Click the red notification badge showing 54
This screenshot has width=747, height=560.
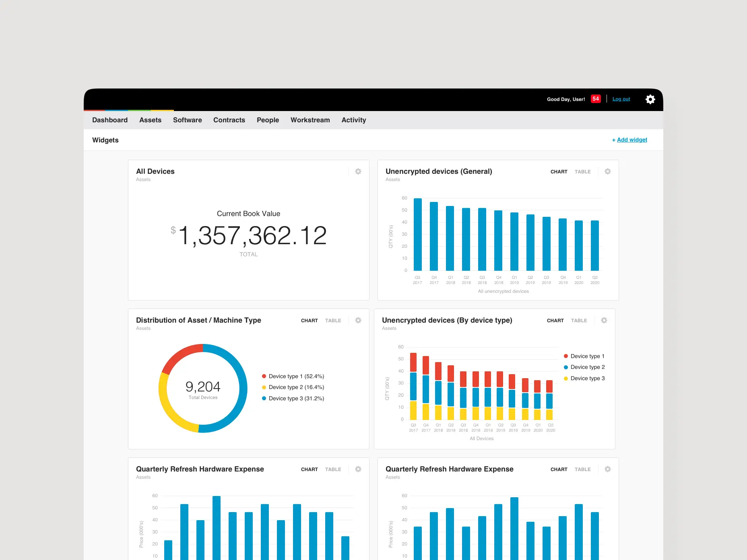point(596,99)
